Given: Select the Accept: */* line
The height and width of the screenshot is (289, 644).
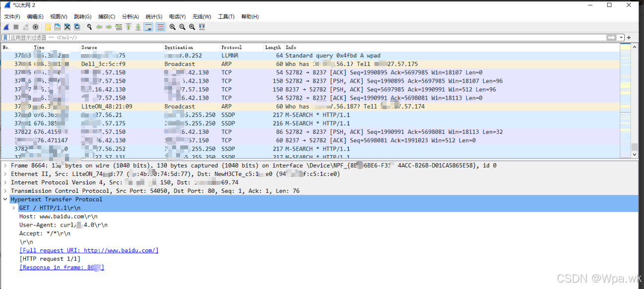Looking at the screenshot, I should point(45,233).
